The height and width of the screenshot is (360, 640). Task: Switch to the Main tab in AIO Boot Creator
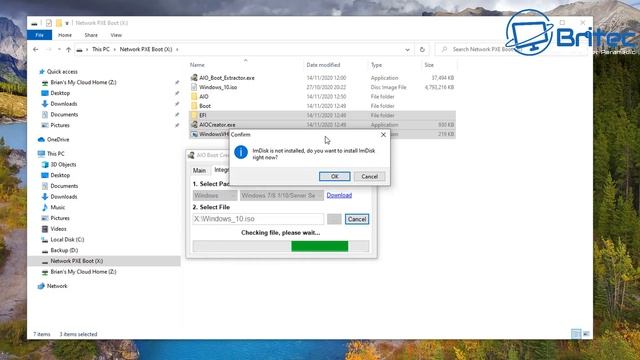tap(199, 170)
